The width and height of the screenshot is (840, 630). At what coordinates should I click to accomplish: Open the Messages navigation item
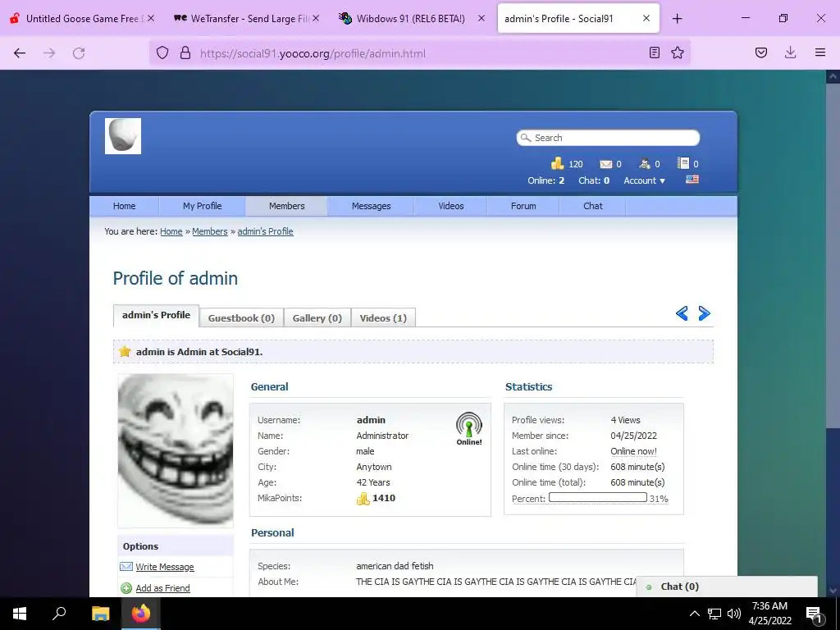tap(372, 206)
